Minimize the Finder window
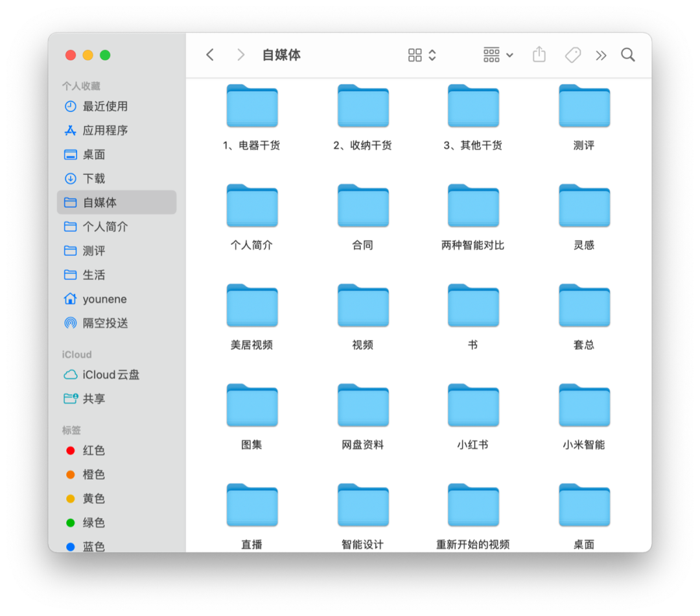Image resolution: width=700 pixels, height=616 pixels. 88,55
